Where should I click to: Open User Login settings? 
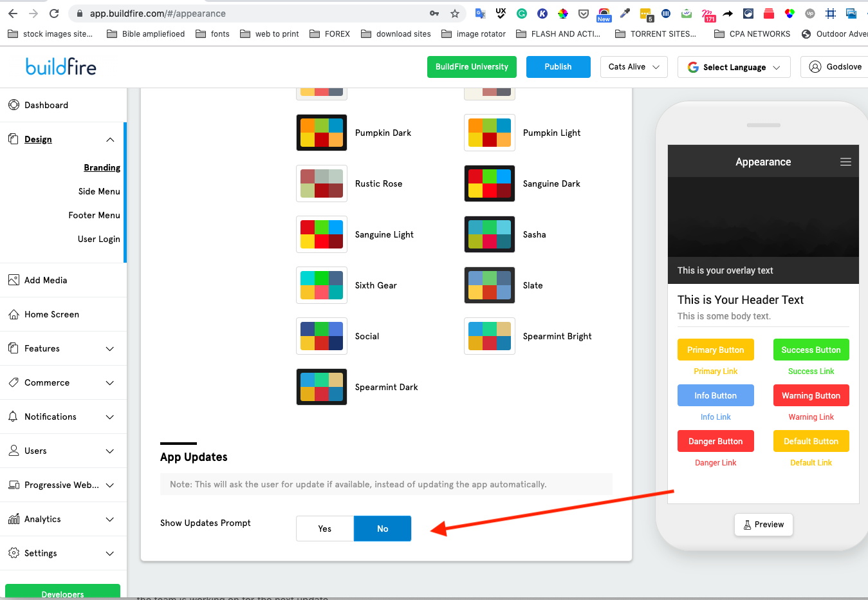pos(98,239)
